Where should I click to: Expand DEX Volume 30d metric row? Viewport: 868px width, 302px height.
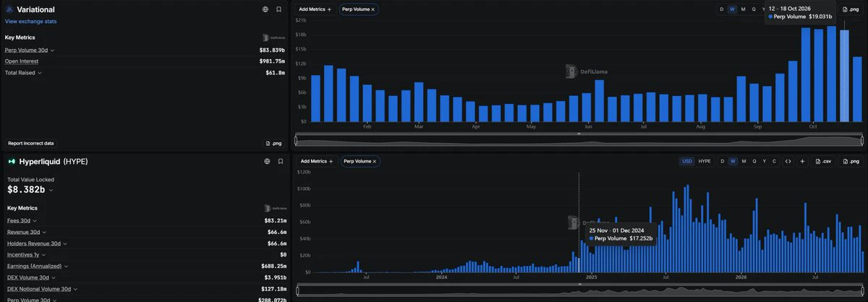pos(55,277)
